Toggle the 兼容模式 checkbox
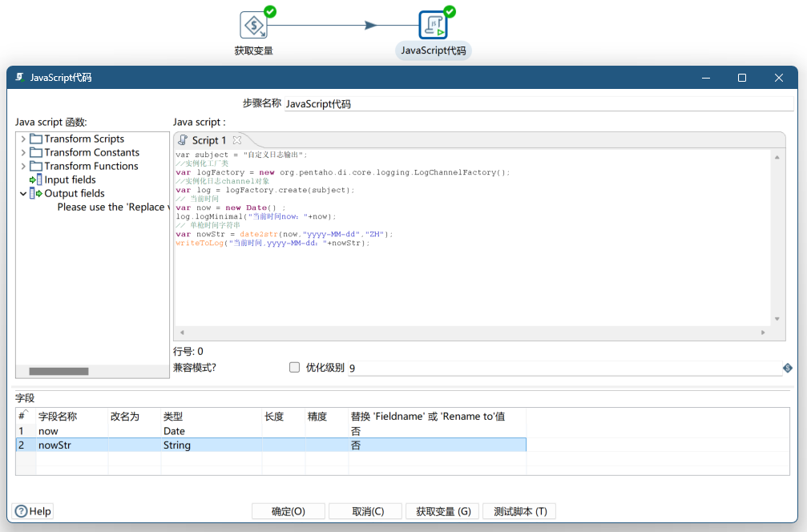The height and width of the screenshot is (532, 807). [294, 368]
